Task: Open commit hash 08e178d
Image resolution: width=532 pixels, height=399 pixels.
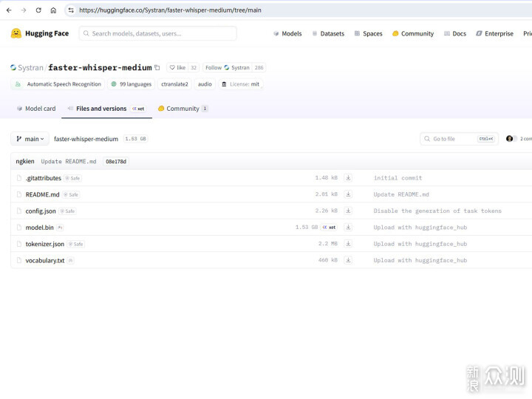Action: [116, 162]
